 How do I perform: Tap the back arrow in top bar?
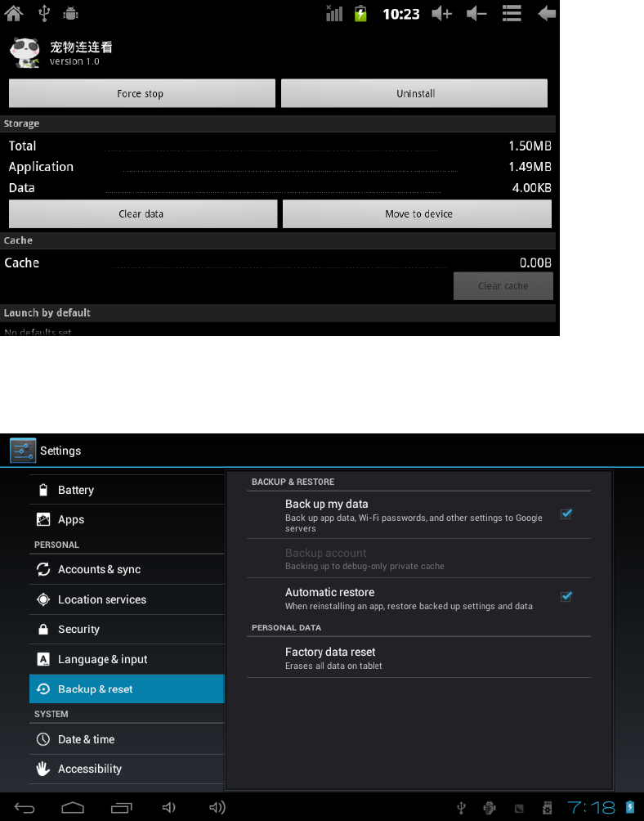(546, 13)
